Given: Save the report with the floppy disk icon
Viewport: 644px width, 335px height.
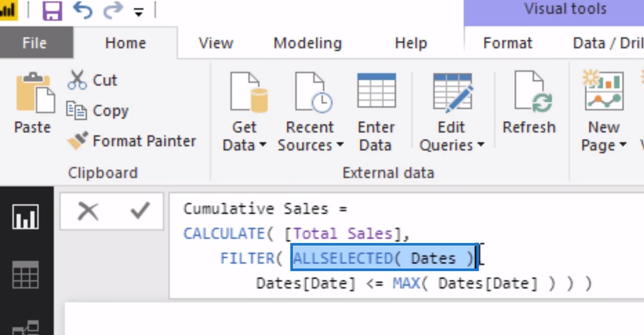Looking at the screenshot, I should pyautogui.click(x=52, y=10).
